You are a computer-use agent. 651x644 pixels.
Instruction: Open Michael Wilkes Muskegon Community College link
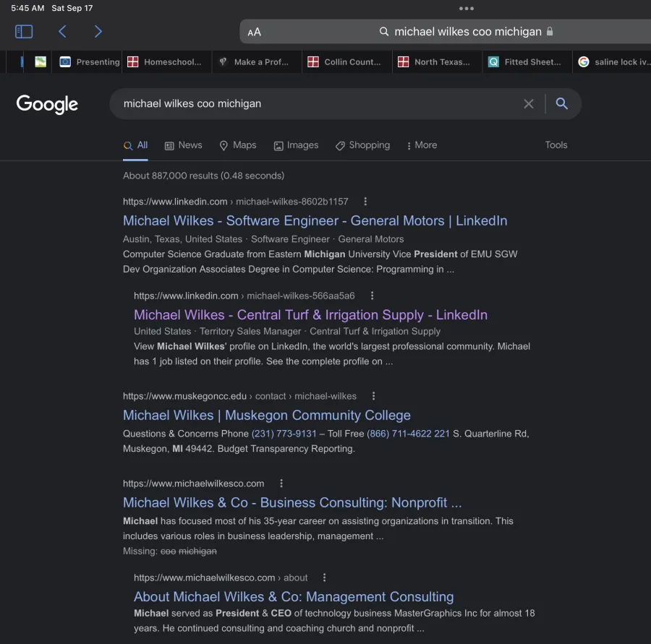coord(266,416)
